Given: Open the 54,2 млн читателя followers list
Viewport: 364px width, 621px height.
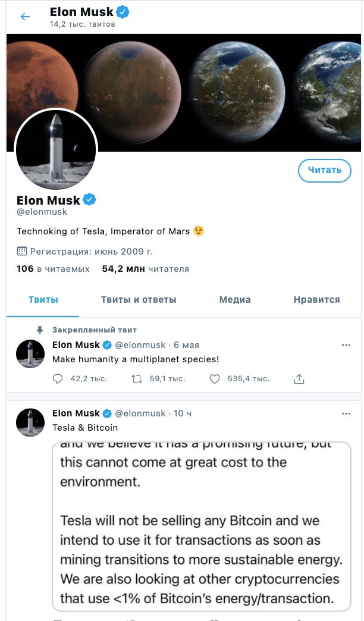Looking at the screenshot, I should (146, 269).
